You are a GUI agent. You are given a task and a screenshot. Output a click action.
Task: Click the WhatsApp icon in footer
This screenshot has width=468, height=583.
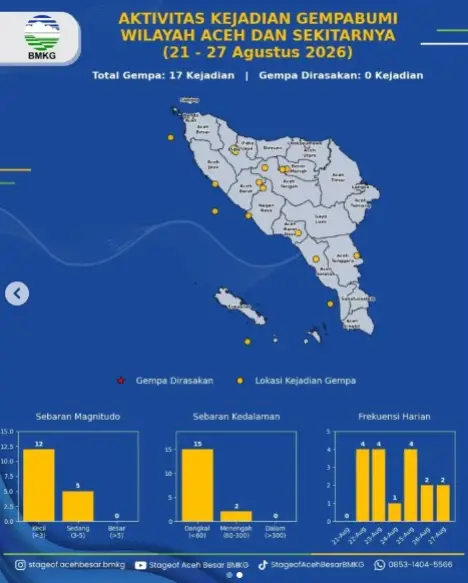380,565
